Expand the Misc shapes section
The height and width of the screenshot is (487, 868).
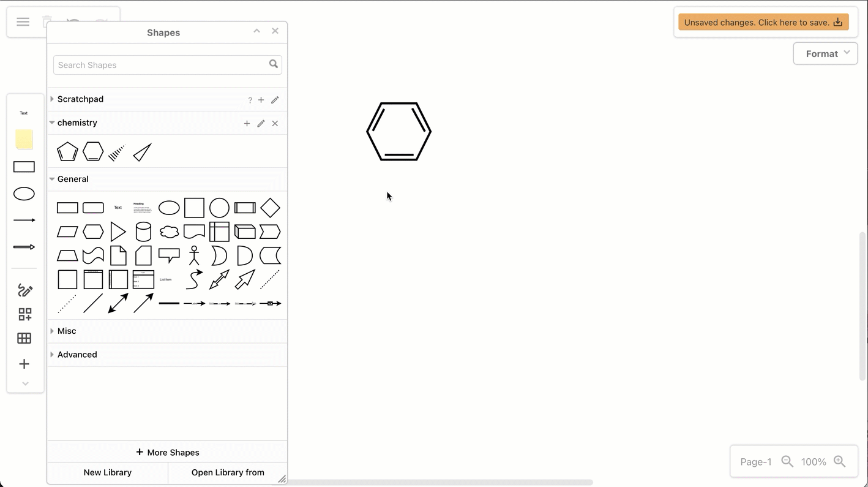point(66,331)
